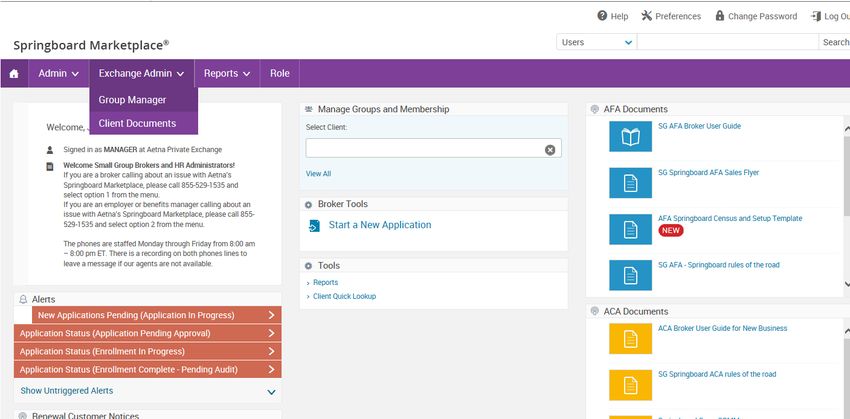Go to the Home icon in navbar
The image size is (850, 419).
click(x=14, y=74)
